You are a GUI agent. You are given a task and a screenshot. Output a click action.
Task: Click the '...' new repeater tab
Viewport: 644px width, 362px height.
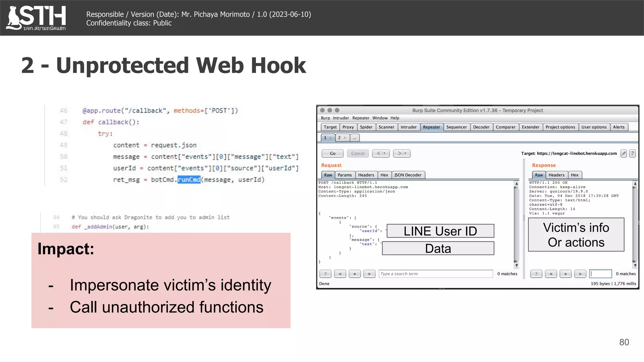pyautogui.click(x=354, y=138)
